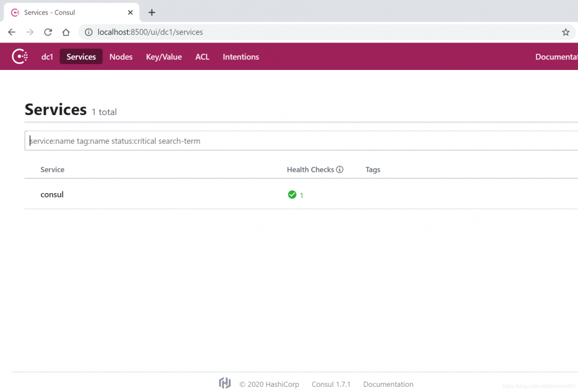This screenshot has width=578, height=392.
Task: Open the dc1 datacenter selector
Action: point(47,57)
